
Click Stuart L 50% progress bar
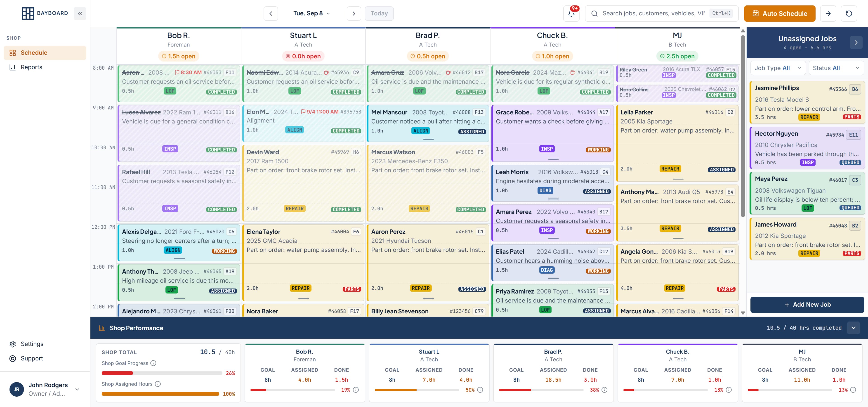tap(417, 390)
